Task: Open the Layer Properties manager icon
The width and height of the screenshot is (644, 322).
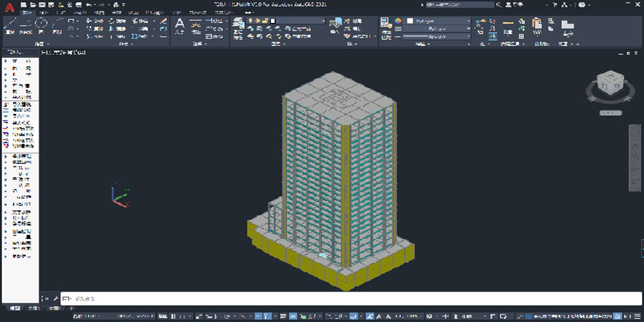Action: point(238,27)
